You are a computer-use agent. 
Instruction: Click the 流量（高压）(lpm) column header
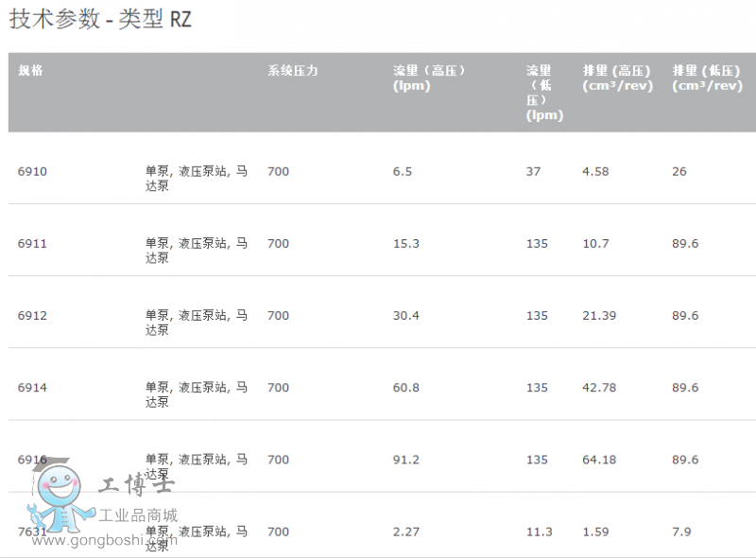click(429, 78)
